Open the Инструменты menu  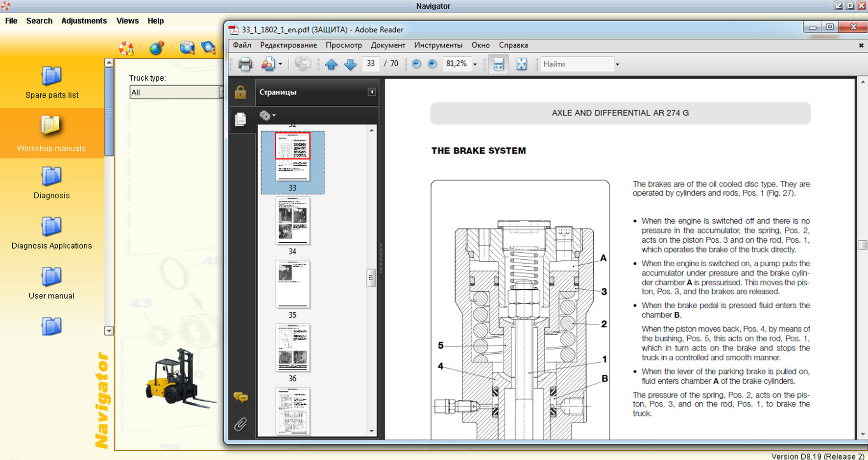(x=438, y=45)
